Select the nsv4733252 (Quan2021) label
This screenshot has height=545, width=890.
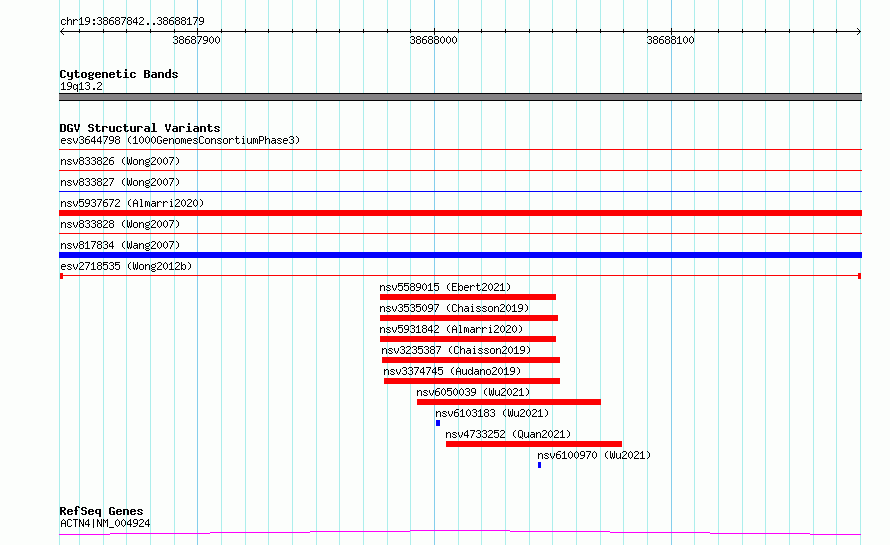(508, 434)
